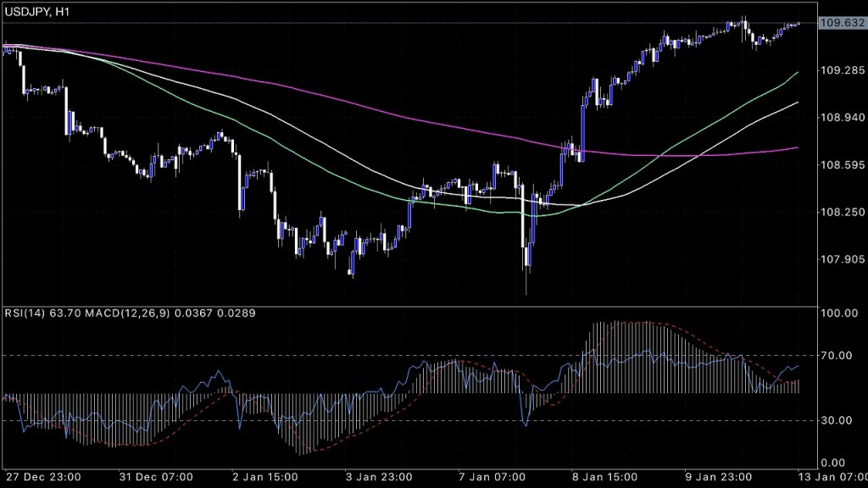
Task: Click the 27 Dec 23:00 time label
Action: coord(43,476)
